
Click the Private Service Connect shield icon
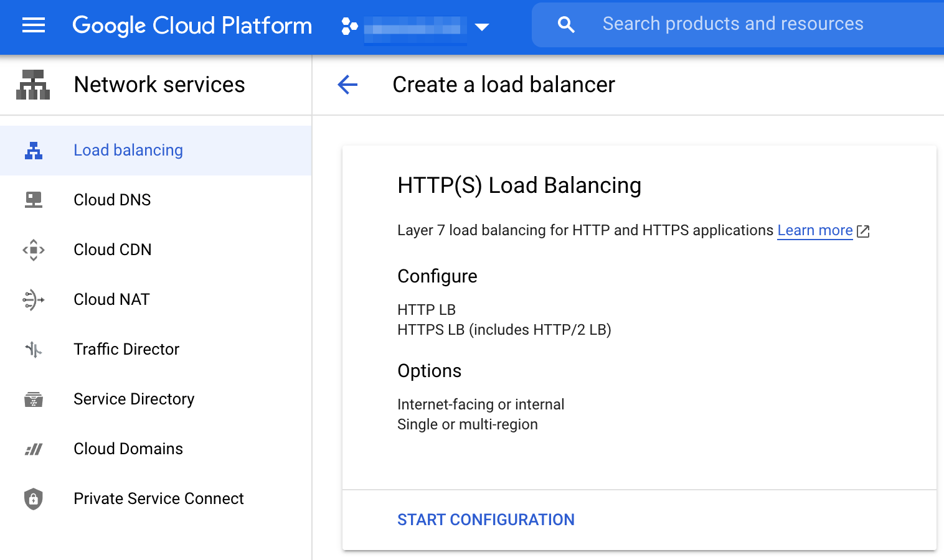coord(34,498)
